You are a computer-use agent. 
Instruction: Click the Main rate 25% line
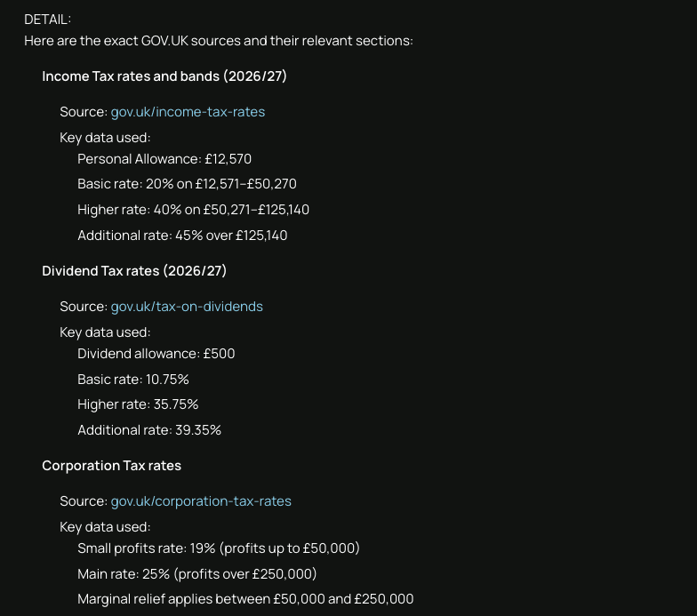pyautogui.click(x=197, y=574)
